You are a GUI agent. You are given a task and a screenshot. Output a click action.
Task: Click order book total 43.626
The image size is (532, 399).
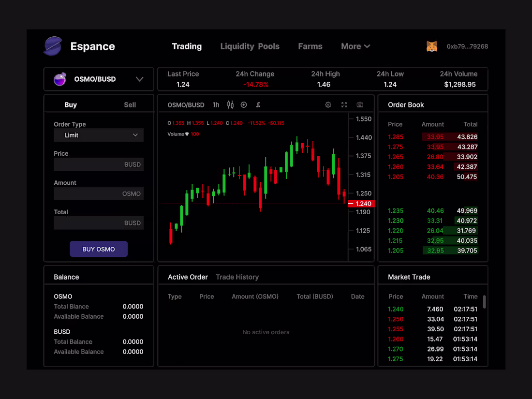pos(467,137)
